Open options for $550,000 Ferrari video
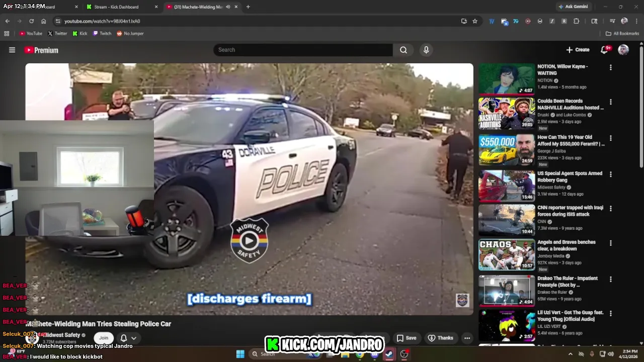This screenshot has width=644, height=362. pos(611,138)
